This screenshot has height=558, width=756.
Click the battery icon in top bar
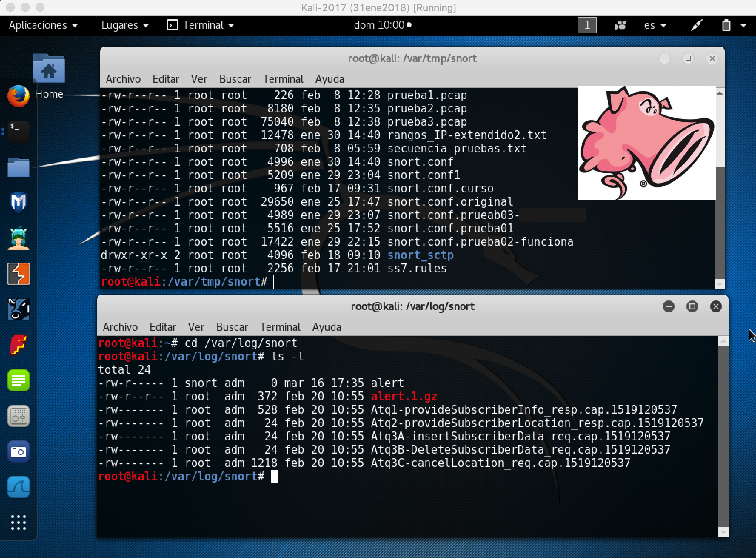click(x=726, y=25)
